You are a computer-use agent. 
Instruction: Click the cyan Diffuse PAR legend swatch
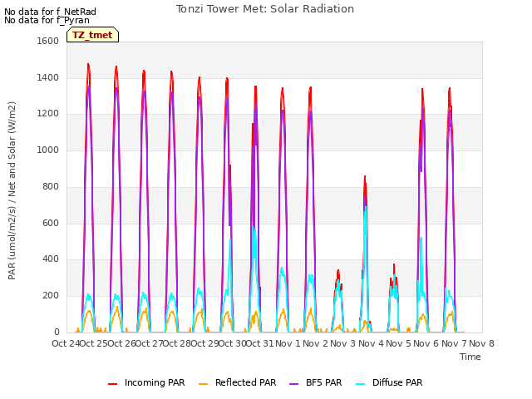[361, 383]
